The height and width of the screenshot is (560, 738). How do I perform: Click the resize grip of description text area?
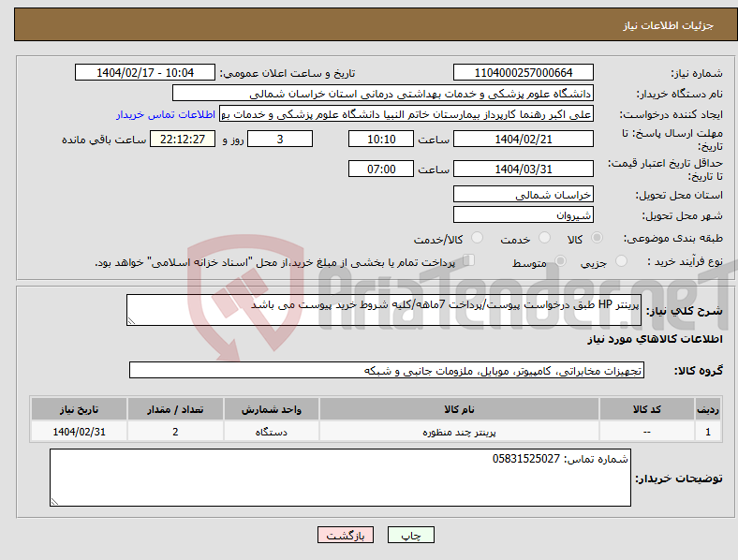click(x=131, y=321)
